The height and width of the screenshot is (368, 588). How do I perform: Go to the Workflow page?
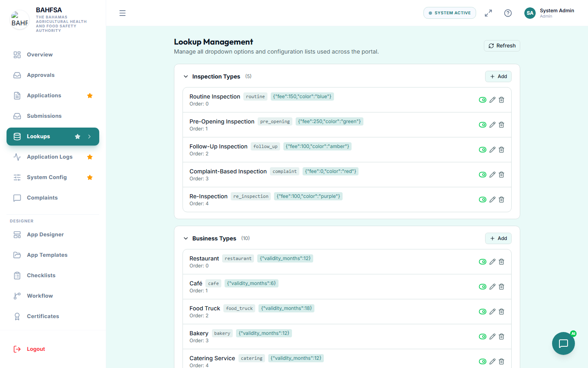coord(53,296)
